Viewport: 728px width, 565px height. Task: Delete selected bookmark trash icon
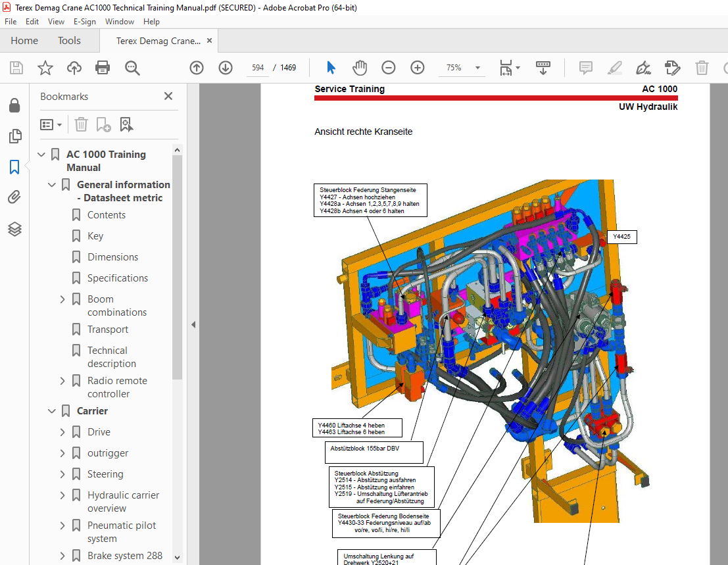pyautogui.click(x=82, y=124)
